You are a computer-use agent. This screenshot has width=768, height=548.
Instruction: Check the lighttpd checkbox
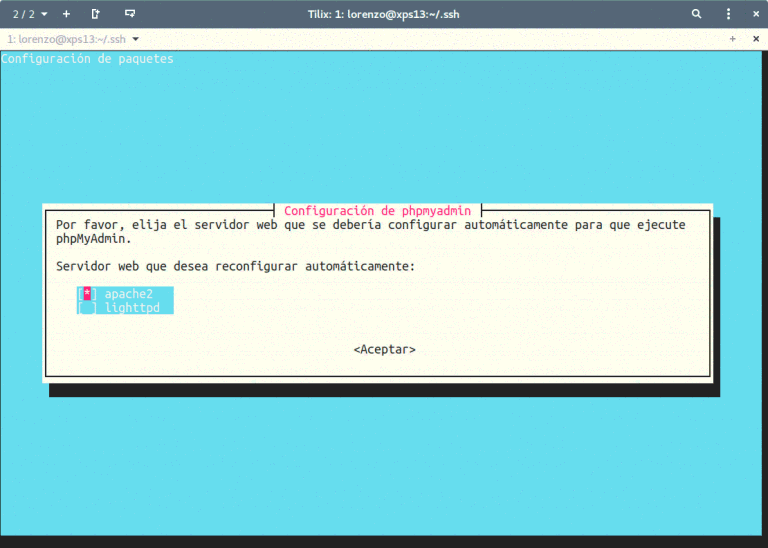coord(87,308)
